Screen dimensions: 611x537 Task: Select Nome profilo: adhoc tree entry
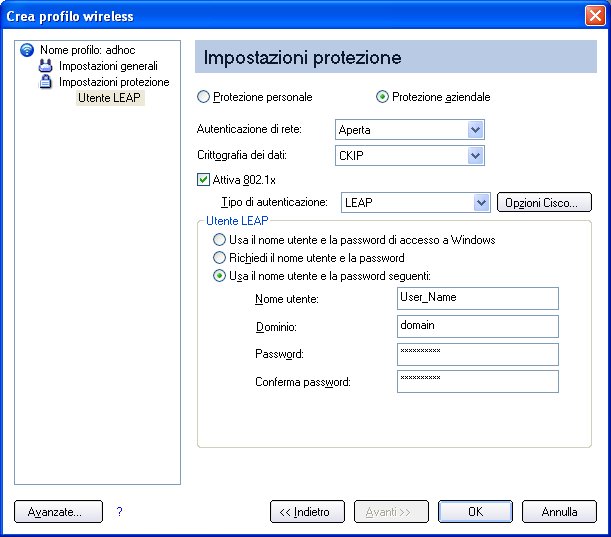88,50
